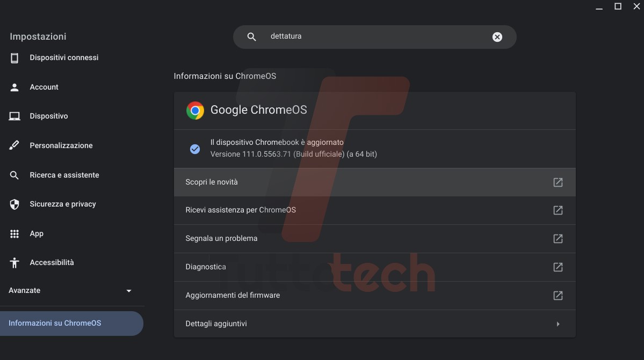Image resolution: width=644 pixels, height=360 pixels.
Task: Click Ricevi assistenza per ChromeOS
Action: [x=241, y=210]
